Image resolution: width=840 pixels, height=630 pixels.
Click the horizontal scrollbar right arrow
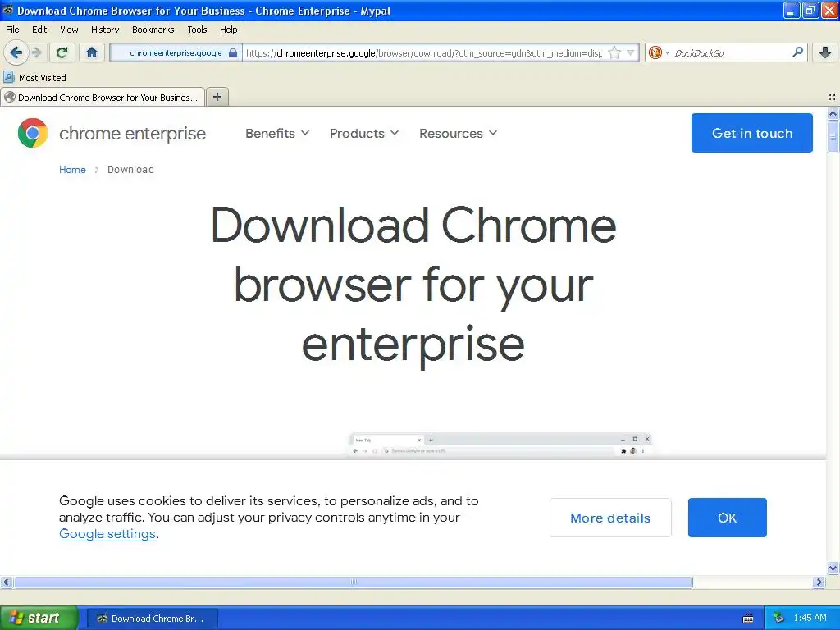pyautogui.click(x=819, y=582)
